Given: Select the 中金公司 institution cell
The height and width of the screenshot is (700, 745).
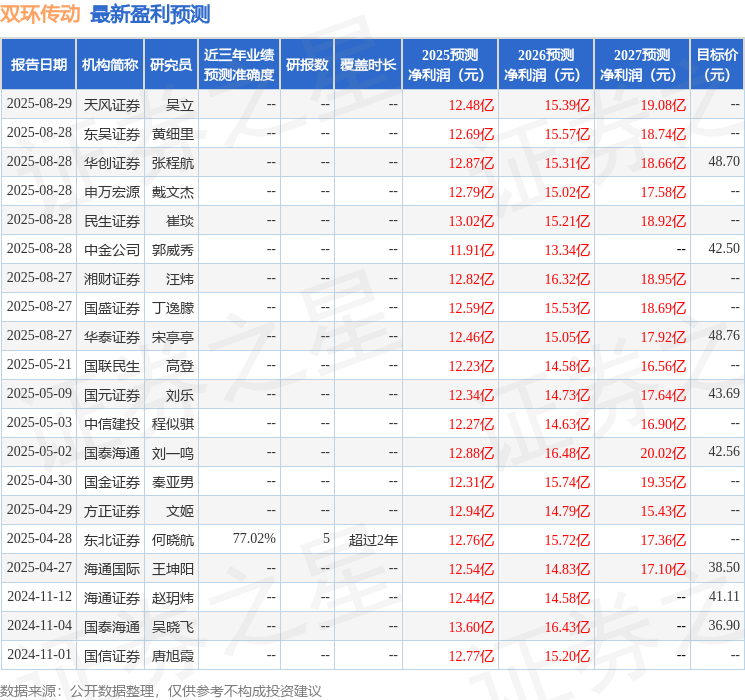Looking at the screenshot, I should [112, 250].
